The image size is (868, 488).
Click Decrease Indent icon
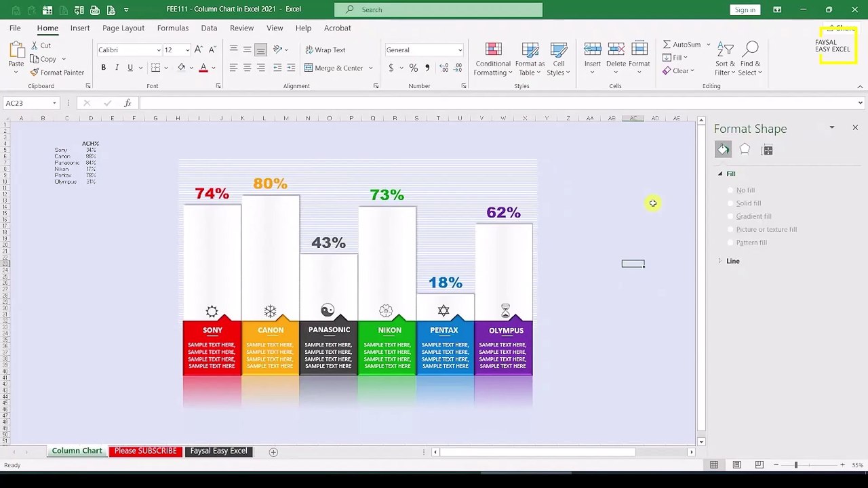pyautogui.click(x=277, y=68)
